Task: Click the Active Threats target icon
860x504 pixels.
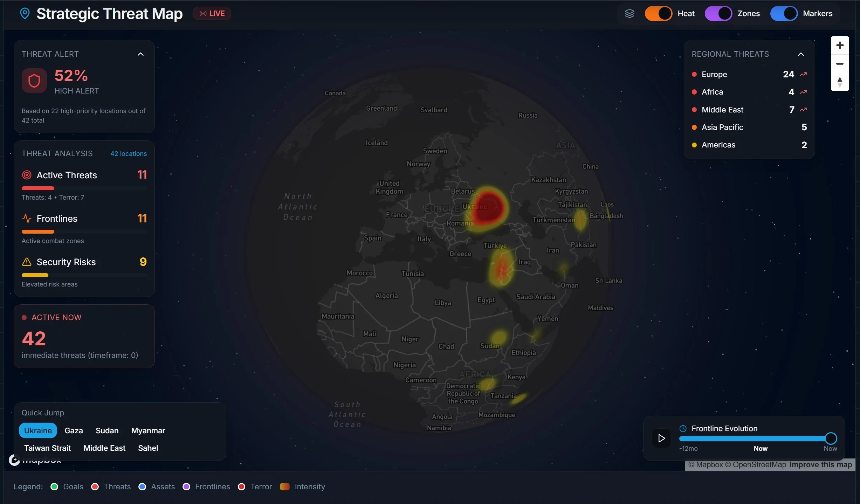Action: click(27, 175)
